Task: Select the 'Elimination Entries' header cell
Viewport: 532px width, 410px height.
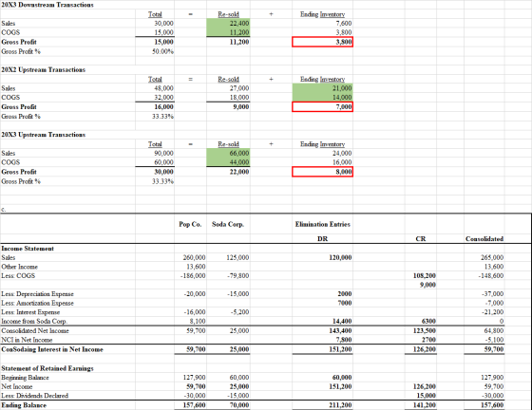Action: click(322, 224)
